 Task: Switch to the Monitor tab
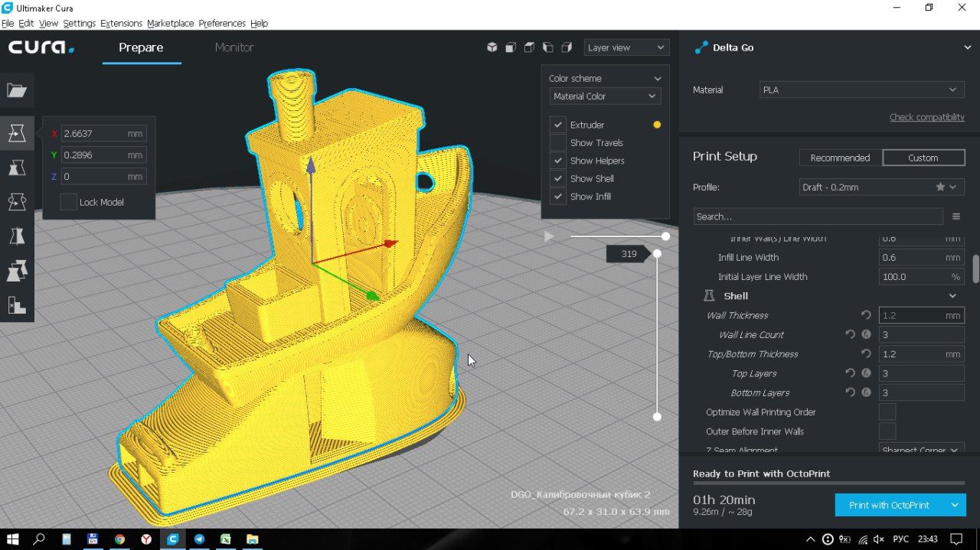point(234,47)
